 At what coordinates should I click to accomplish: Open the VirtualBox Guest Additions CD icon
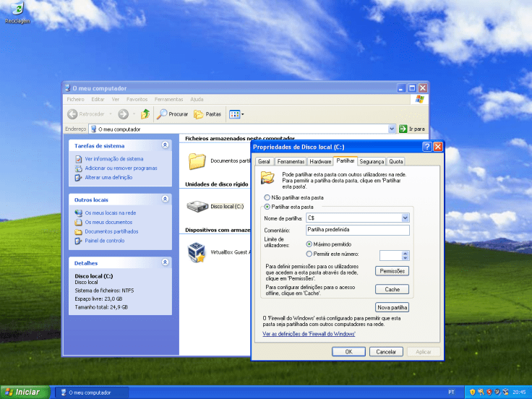pyautogui.click(x=197, y=252)
